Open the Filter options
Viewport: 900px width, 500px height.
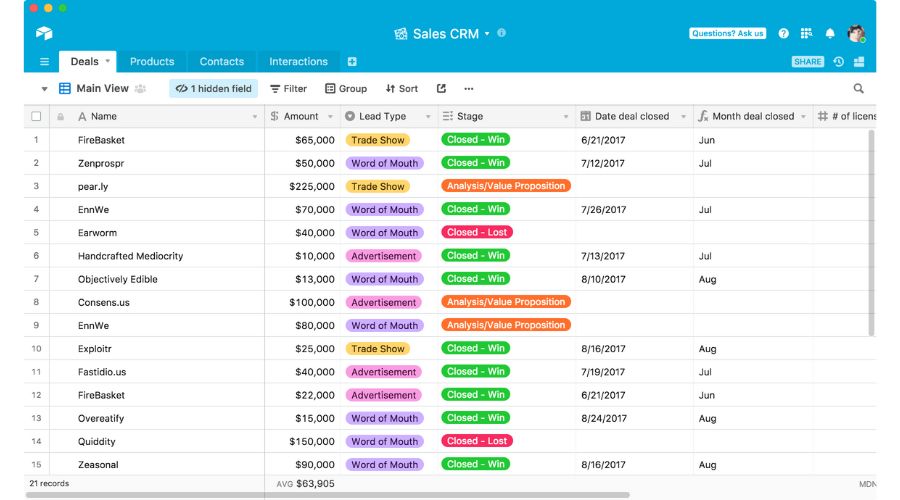289,88
